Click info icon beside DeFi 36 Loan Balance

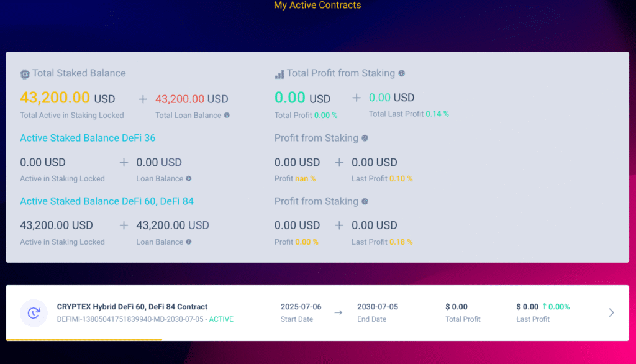(x=189, y=178)
